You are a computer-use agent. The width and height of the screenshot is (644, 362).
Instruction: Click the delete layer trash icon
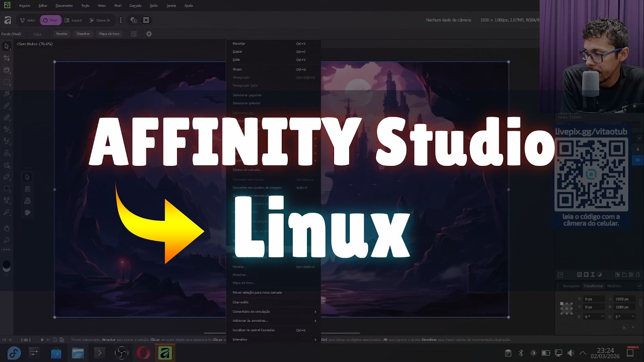[638, 275]
